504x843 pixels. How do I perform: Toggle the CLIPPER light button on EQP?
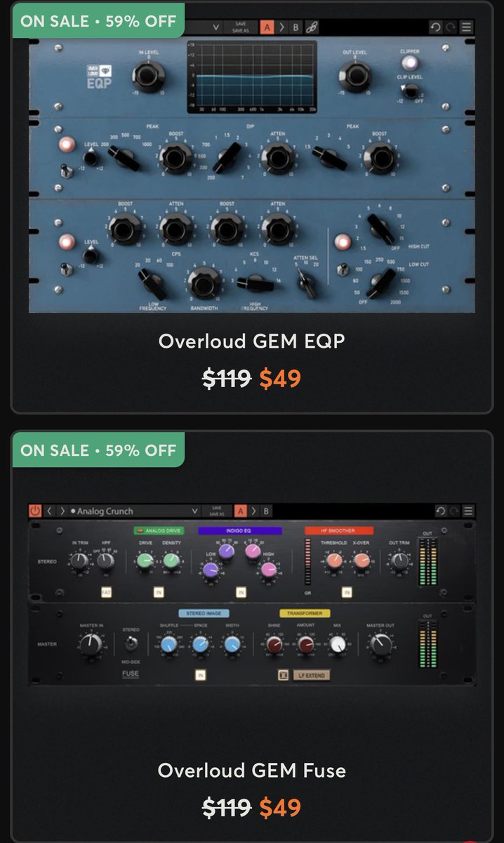(409, 63)
